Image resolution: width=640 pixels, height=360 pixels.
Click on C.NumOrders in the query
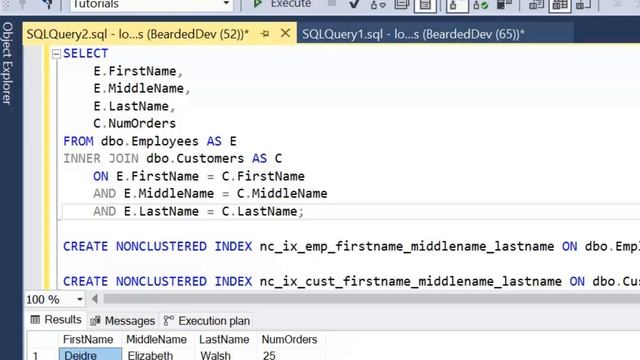point(134,124)
